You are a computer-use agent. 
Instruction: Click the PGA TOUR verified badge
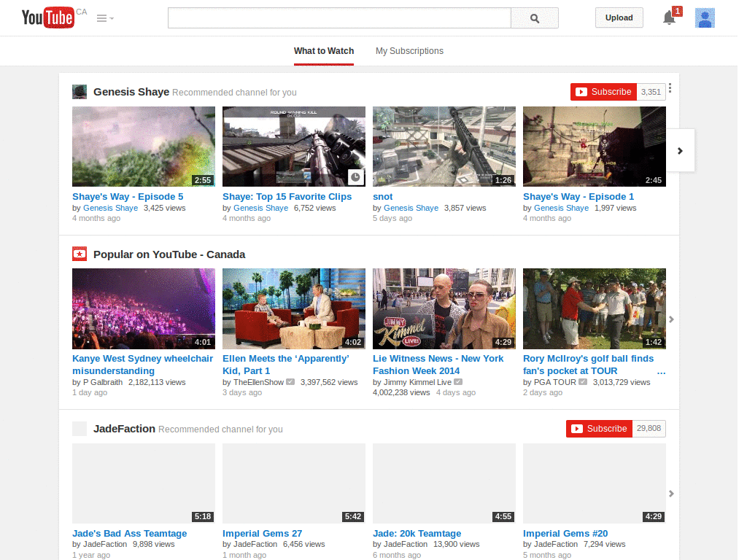583,382
